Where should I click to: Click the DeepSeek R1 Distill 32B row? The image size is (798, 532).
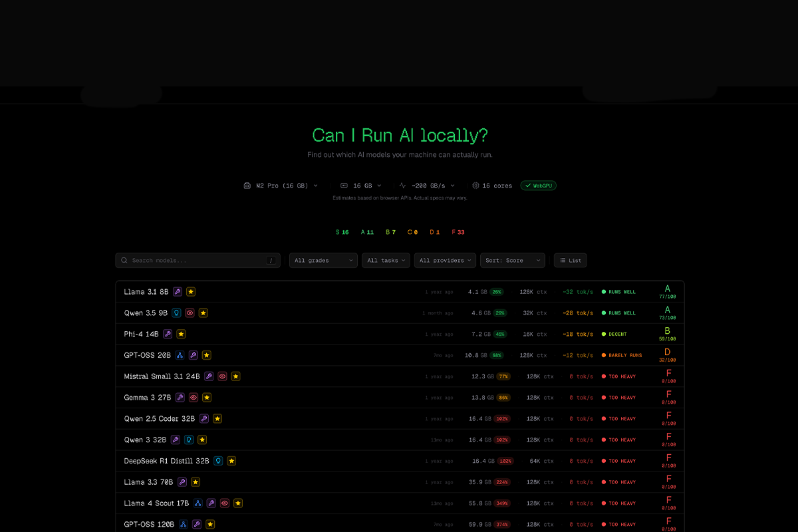(399, 460)
